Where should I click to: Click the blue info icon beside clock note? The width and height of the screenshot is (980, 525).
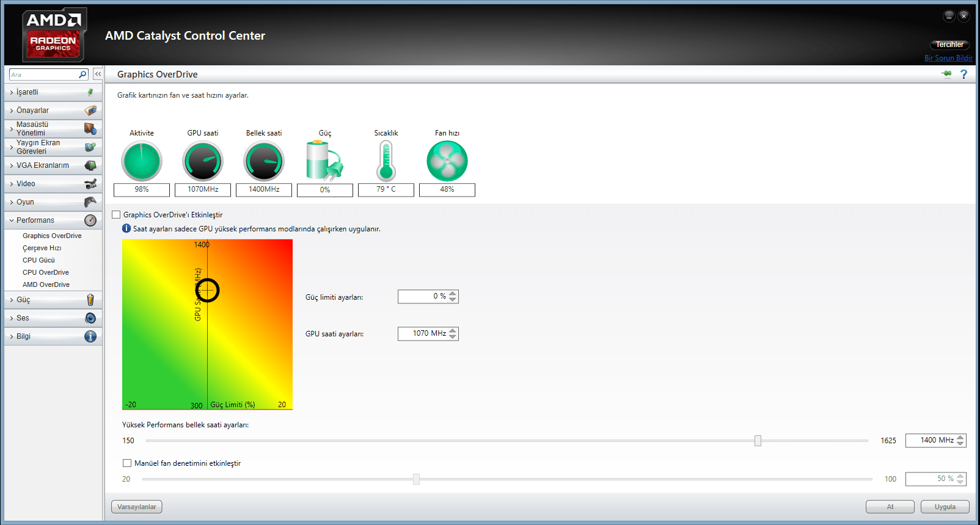(126, 228)
